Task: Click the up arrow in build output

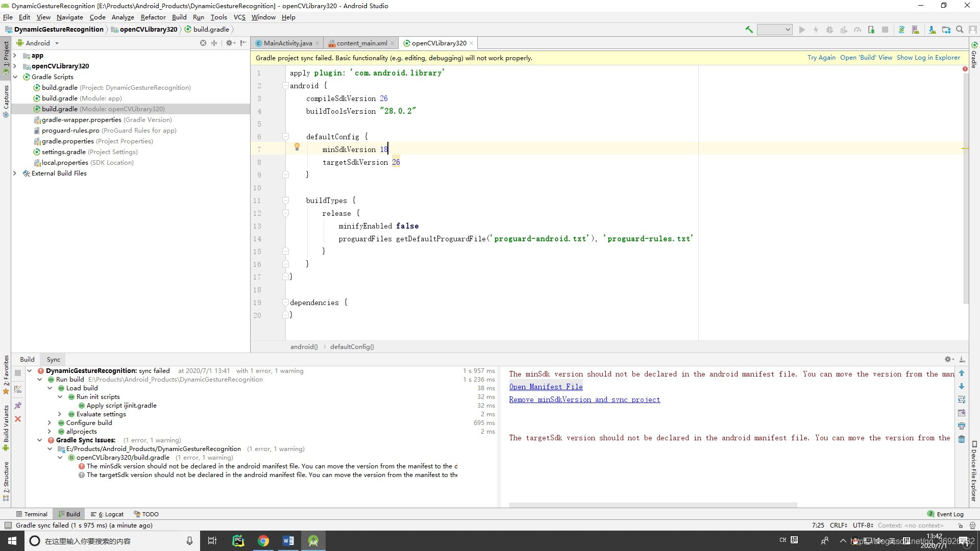Action: [x=962, y=373]
